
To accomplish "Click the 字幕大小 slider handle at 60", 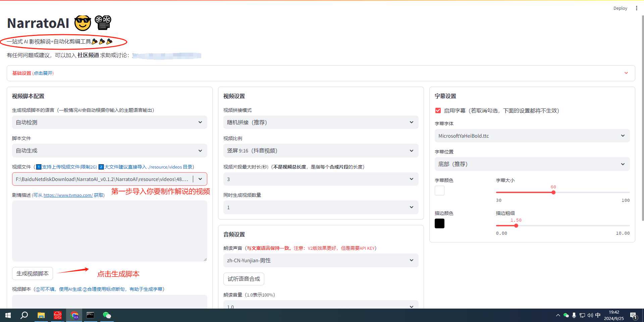I will click(x=553, y=192).
